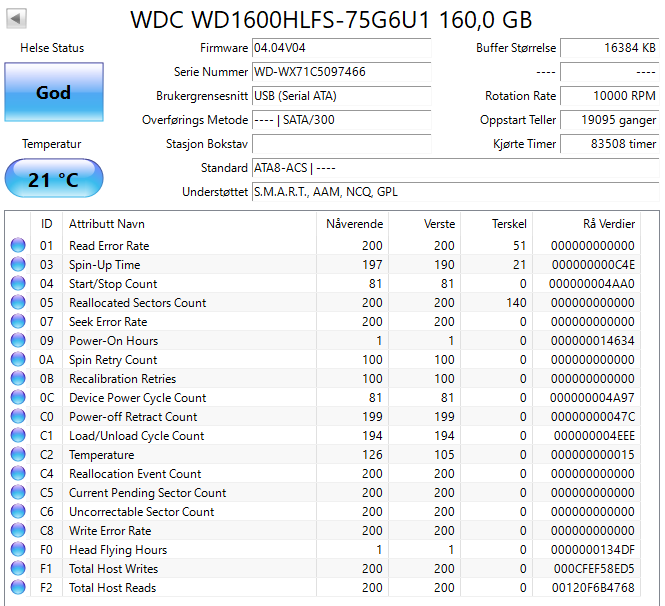Image resolution: width=665 pixels, height=606 pixels.
Task: Click raw value 000000014634
Action: 592,341
